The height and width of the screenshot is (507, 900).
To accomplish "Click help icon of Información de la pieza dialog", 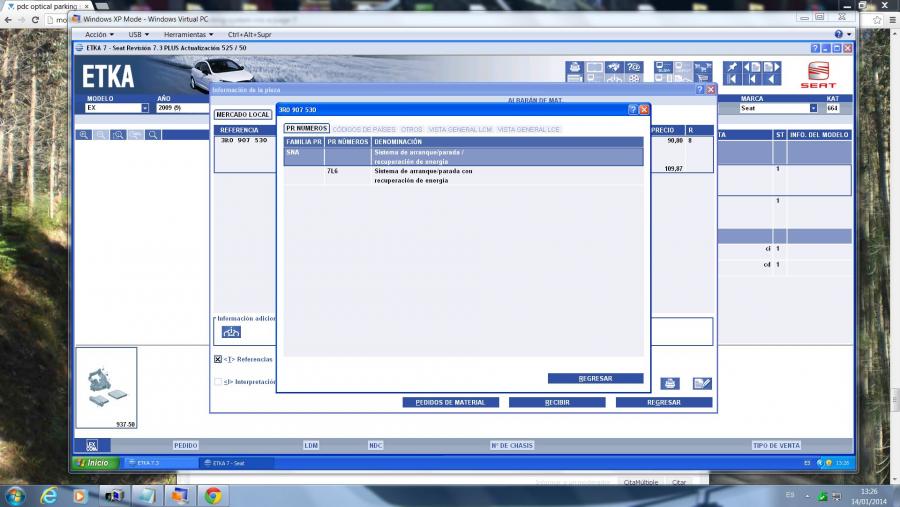I will point(700,90).
